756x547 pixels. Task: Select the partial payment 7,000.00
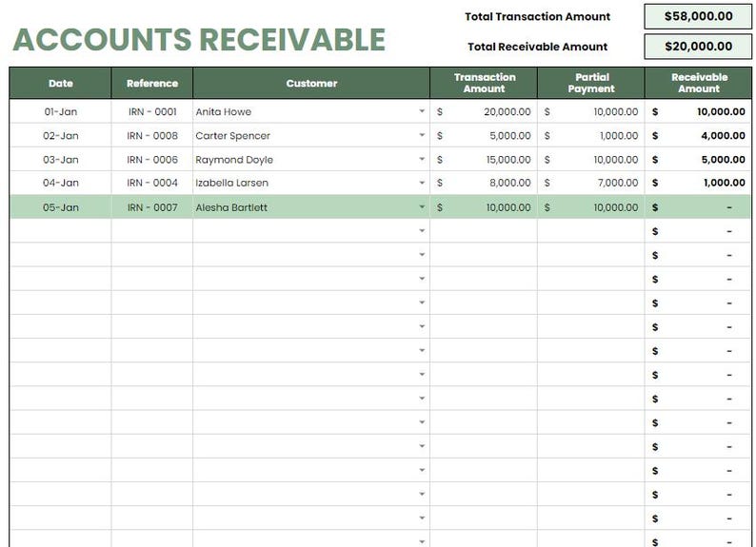click(x=591, y=183)
